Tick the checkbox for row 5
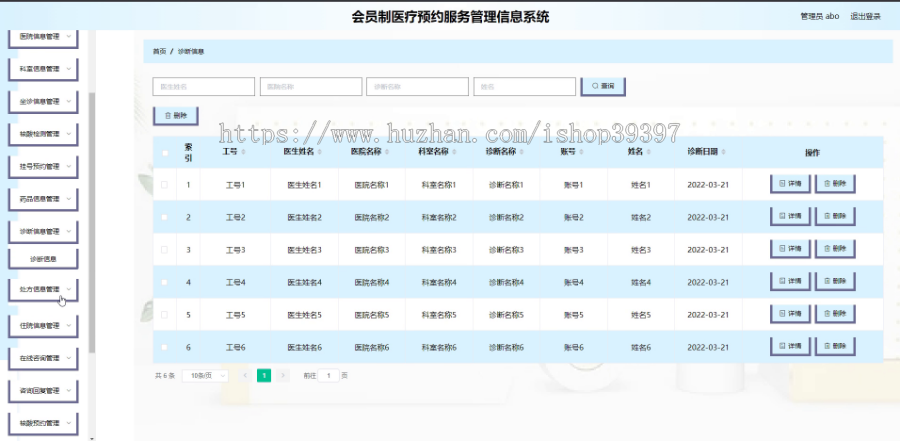900x441 pixels. 165,315
